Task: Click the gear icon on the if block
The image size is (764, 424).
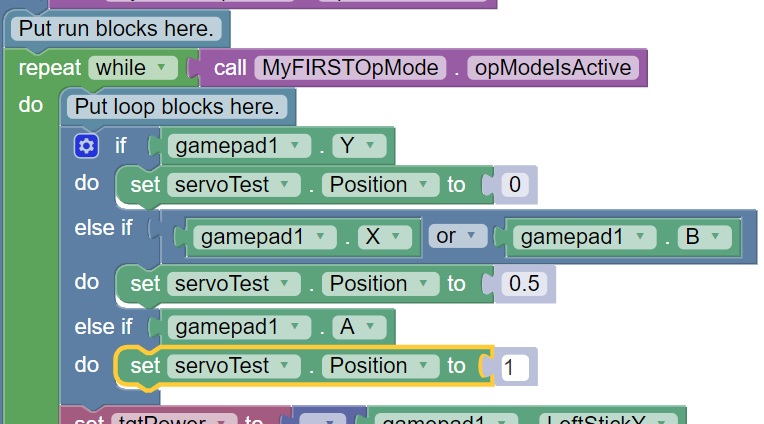Action: point(86,146)
